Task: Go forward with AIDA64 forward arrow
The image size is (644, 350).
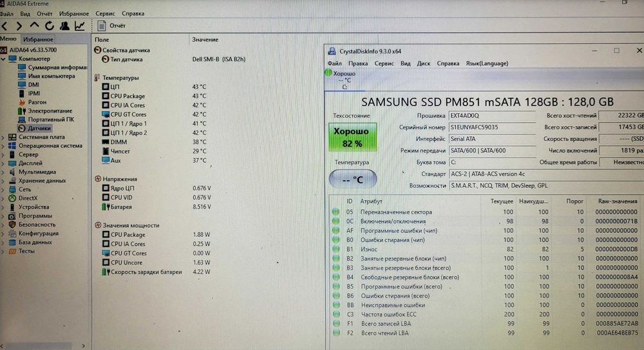Action: [19, 26]
